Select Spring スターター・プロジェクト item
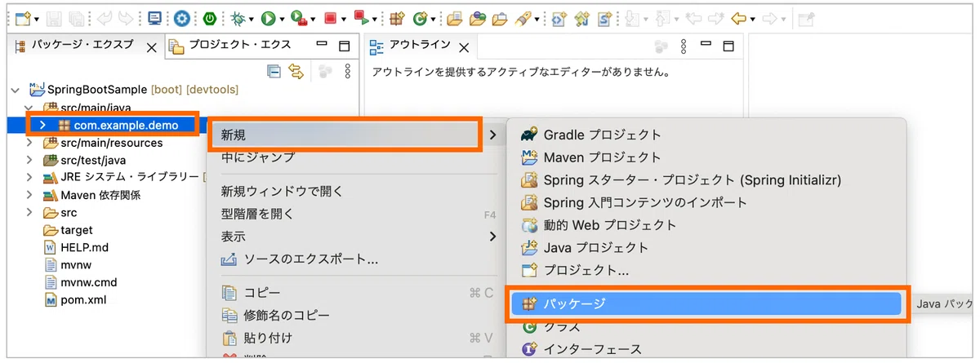 [706, 179]
